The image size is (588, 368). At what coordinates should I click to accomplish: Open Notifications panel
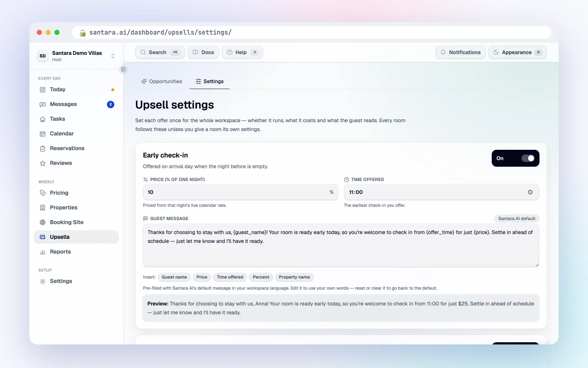pyautogui.click(x=460, y=52)
